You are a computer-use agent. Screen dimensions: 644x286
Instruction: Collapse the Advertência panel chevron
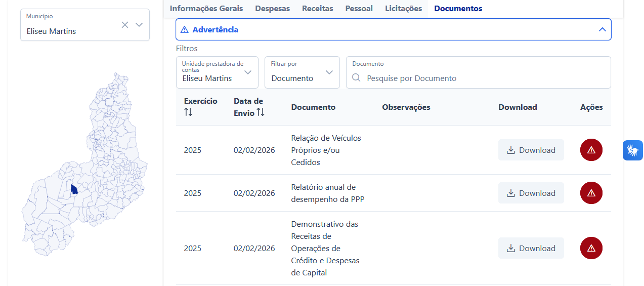tap(602, 29)
